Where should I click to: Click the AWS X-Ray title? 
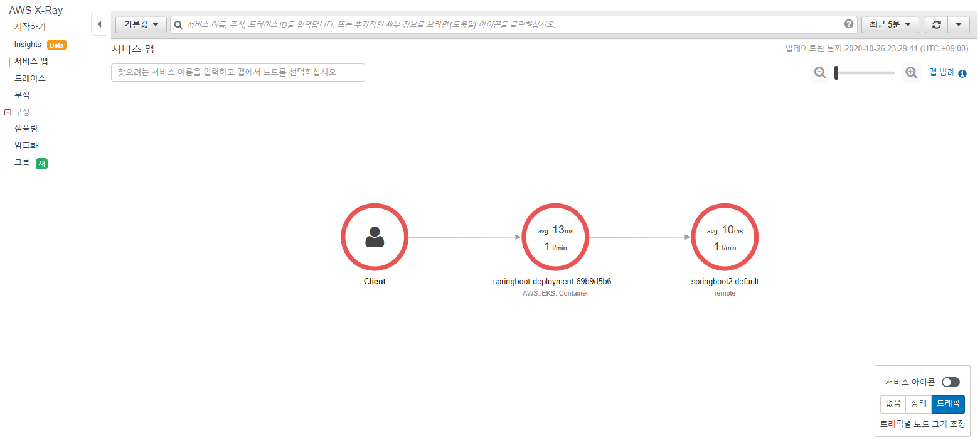click(36, 10)
